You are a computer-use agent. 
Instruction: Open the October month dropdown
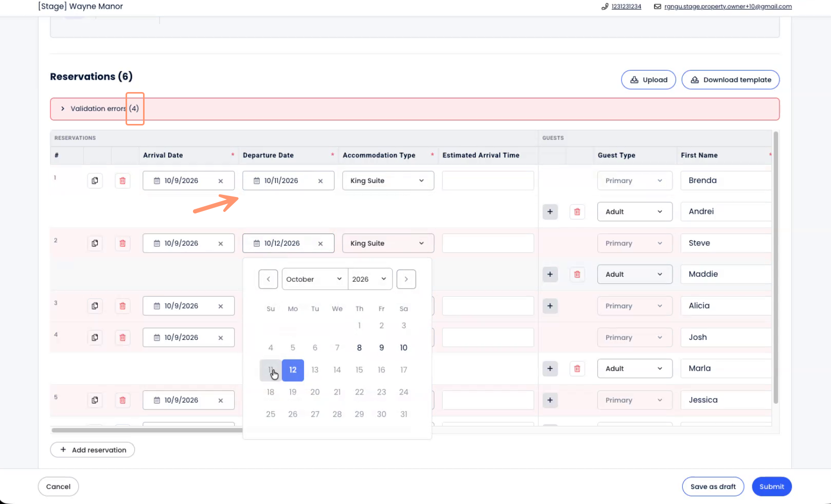pyautogui.click(x=314, y=279)
